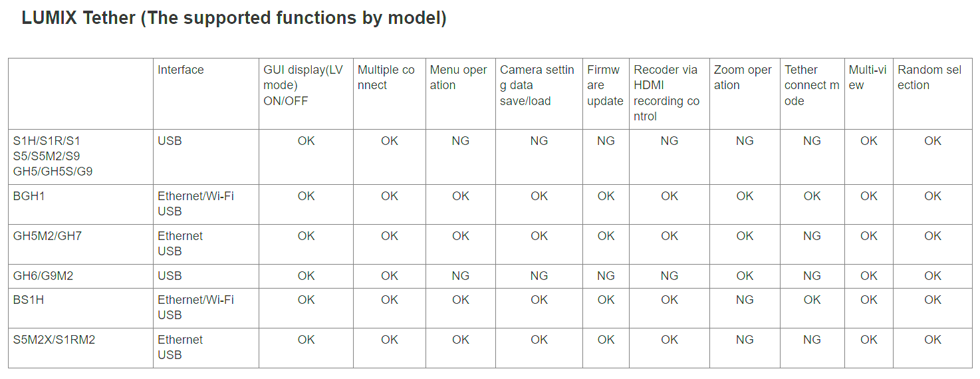This screenshot has width=980, height=379.
Task: Click the Tether connect mode header
Action: pos(811,85)
